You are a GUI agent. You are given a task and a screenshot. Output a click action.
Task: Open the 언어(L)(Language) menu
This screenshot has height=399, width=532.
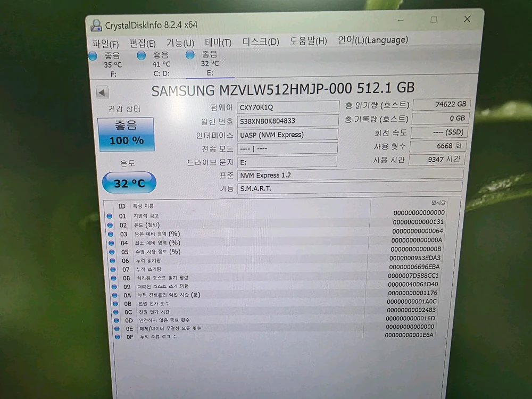point(372,40)
